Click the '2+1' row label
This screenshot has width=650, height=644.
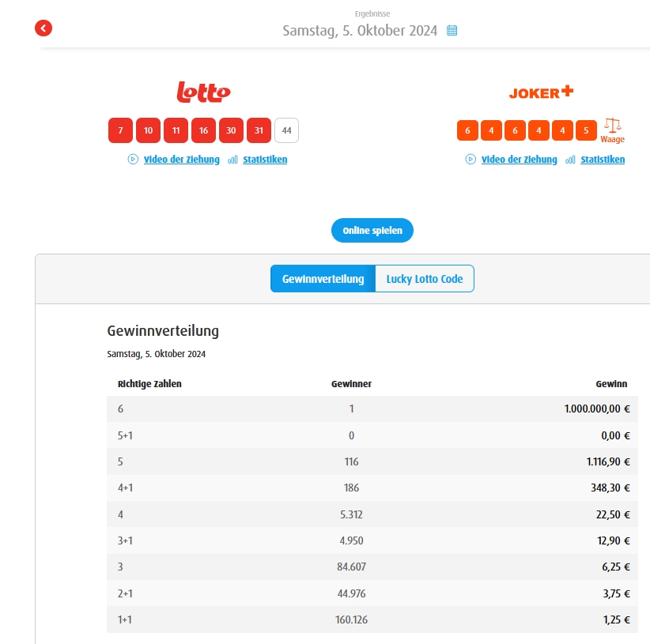(x=125, y=594)
